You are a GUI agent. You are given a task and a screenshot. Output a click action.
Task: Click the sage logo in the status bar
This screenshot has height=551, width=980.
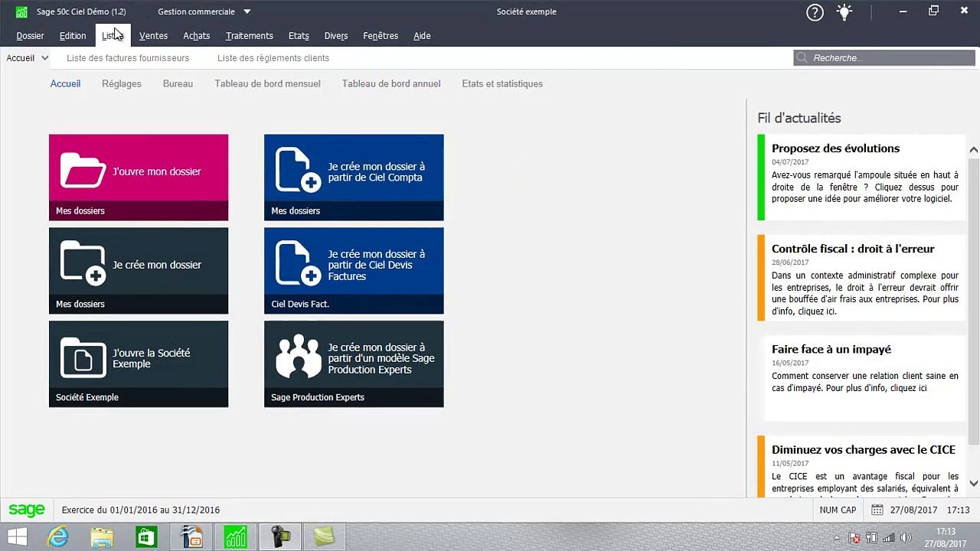coord(27,510)
